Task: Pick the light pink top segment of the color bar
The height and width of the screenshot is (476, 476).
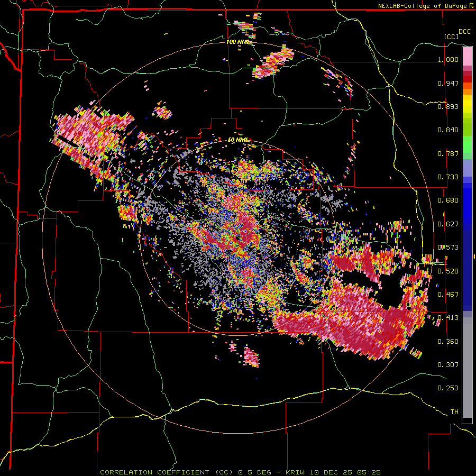Action: (467, 56)
